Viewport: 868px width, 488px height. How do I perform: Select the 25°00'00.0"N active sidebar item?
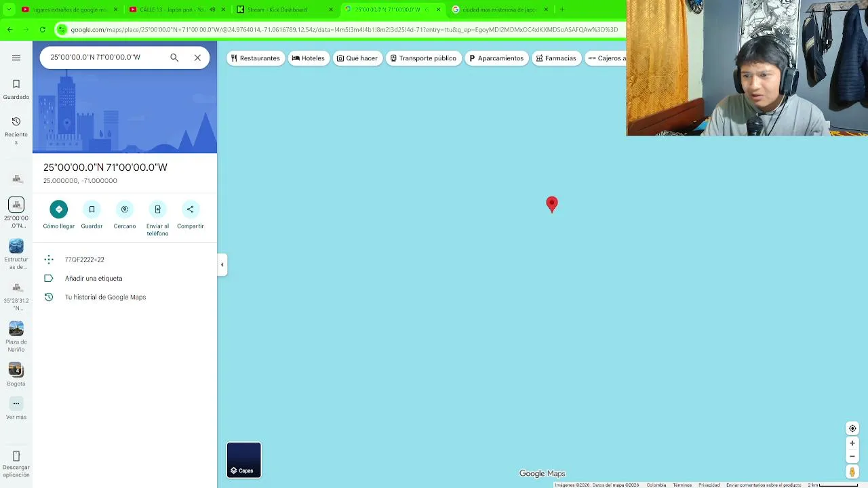pyautogui.click(x=16, y=212)
